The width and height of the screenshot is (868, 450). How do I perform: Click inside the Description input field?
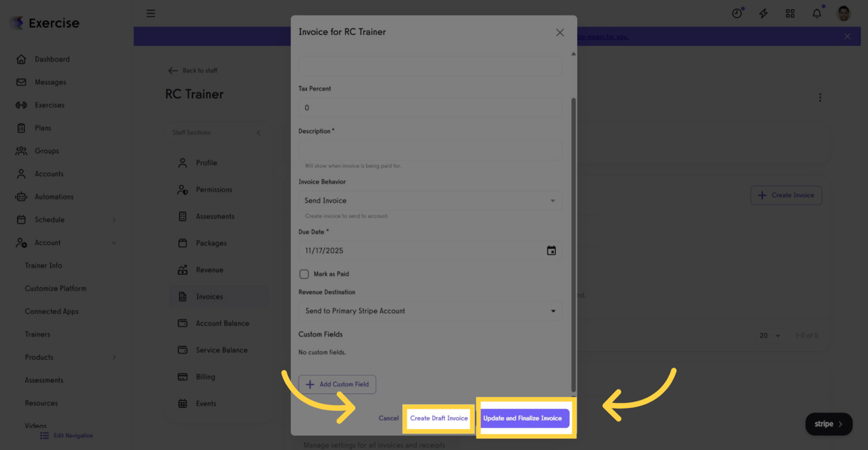click(x=430, y=150)
